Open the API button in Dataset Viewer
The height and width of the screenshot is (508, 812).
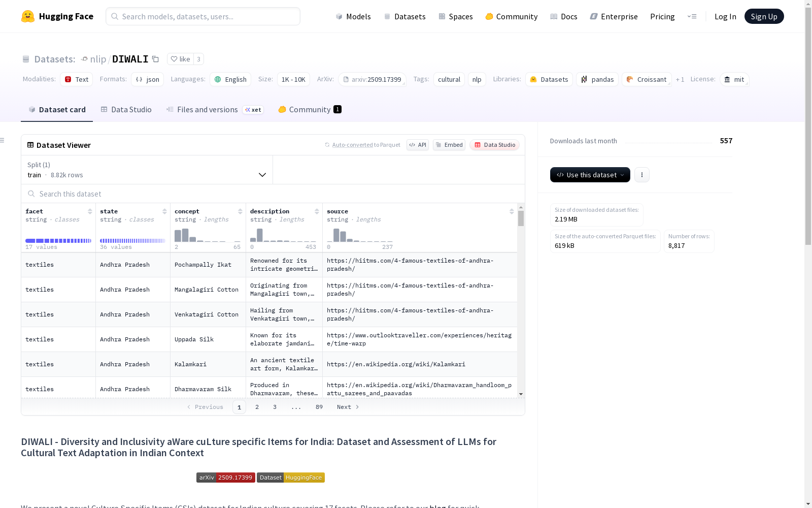click(418, 145)
